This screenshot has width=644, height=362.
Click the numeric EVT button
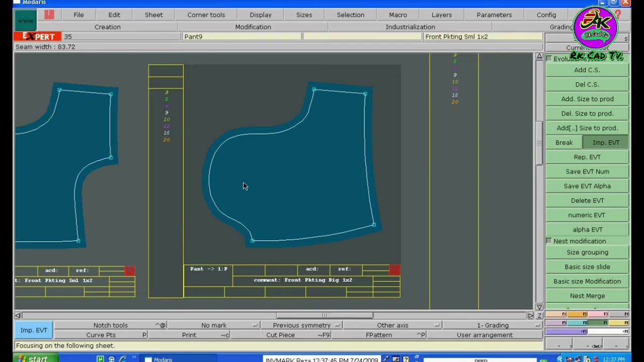pos(587,215)
